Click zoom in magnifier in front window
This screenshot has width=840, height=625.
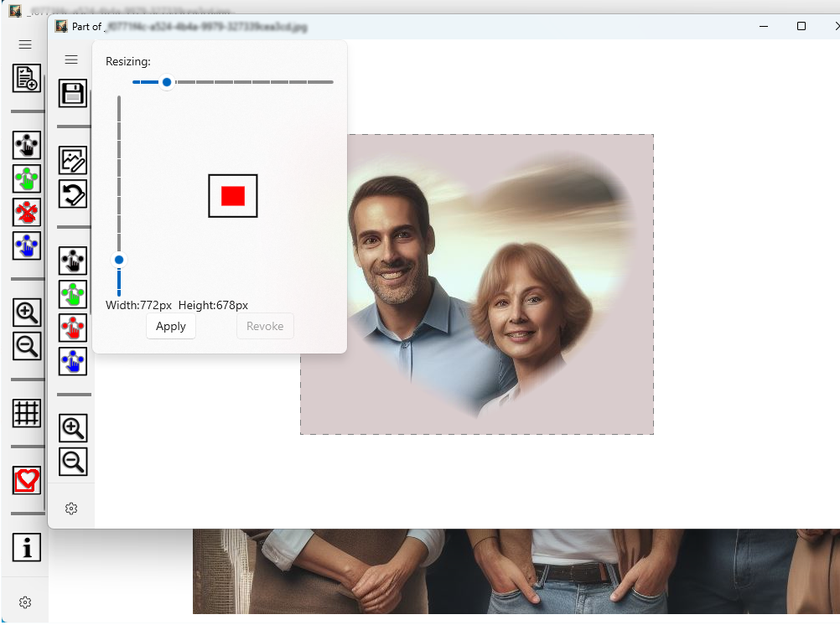73,428
